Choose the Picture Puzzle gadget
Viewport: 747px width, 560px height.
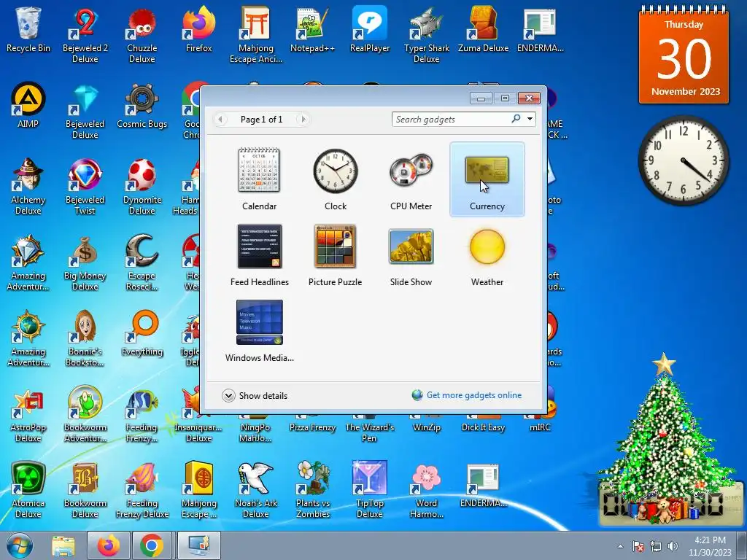(x=336, y=255)
